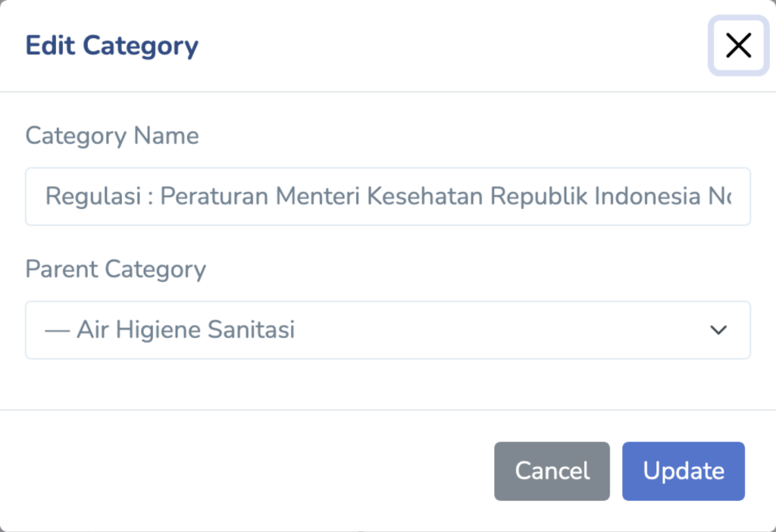Discard changes by clicking Cancel

[552, 471]
